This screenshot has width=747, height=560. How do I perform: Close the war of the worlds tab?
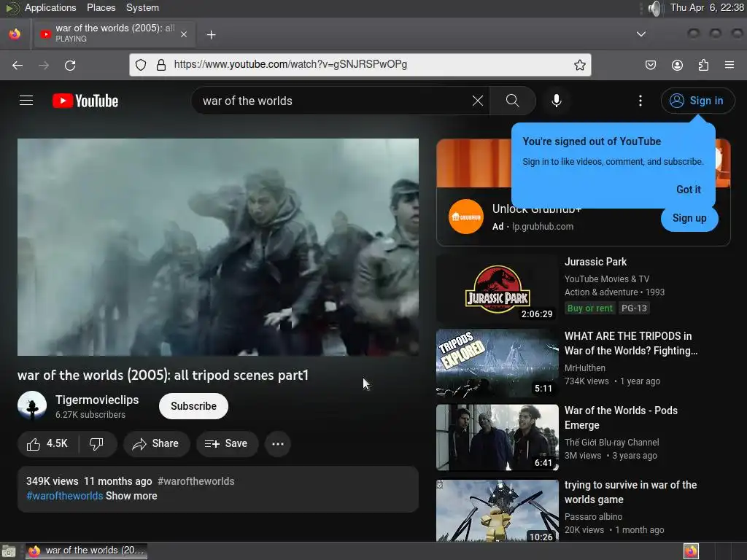point(183,34)
